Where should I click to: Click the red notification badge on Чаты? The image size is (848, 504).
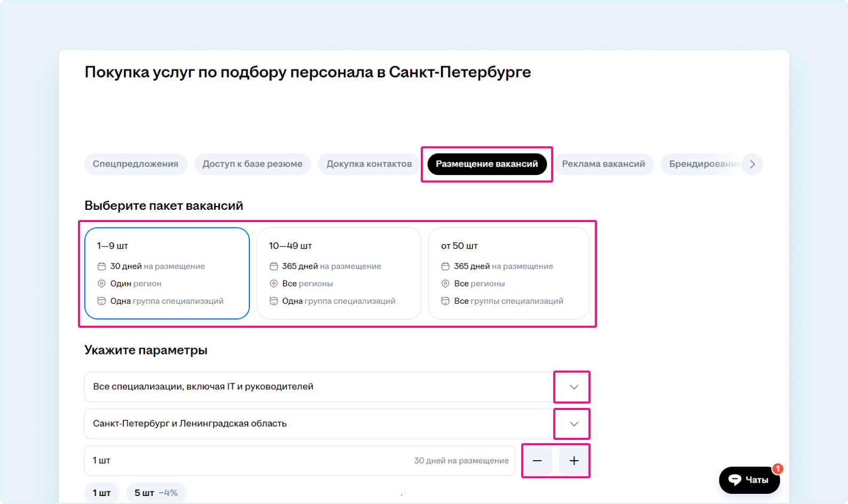point(778,469)
